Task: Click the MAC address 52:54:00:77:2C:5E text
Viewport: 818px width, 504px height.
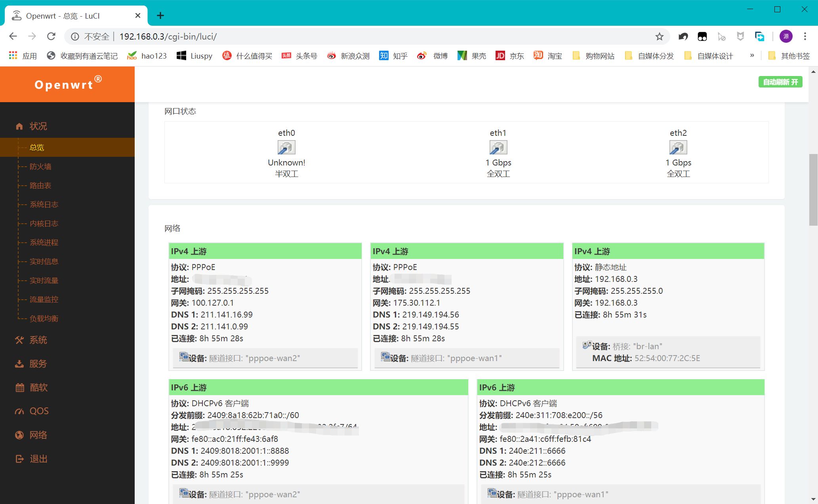Action: click(667, 358)
